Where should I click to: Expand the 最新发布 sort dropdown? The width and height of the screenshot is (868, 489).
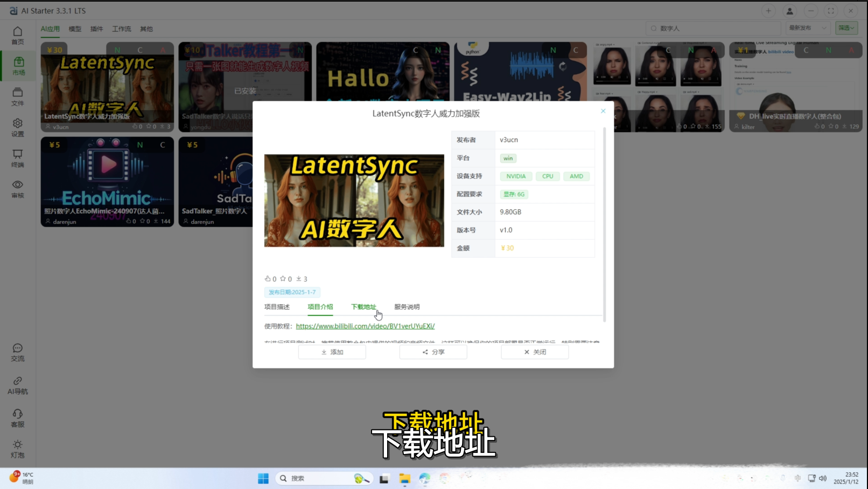coord(807,28)
